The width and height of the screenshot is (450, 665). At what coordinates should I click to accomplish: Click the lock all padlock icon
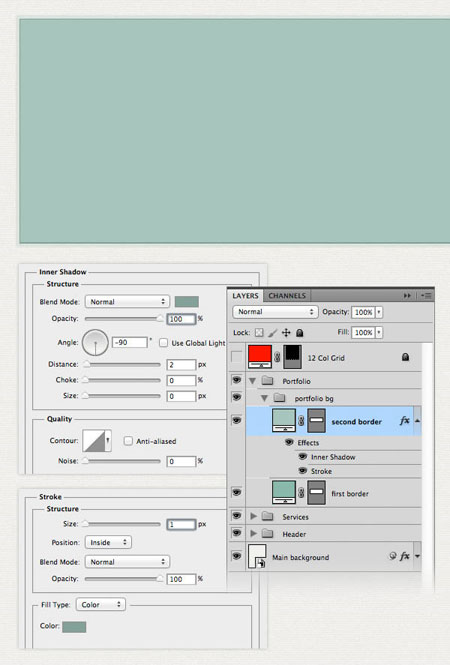coord(299,333)
